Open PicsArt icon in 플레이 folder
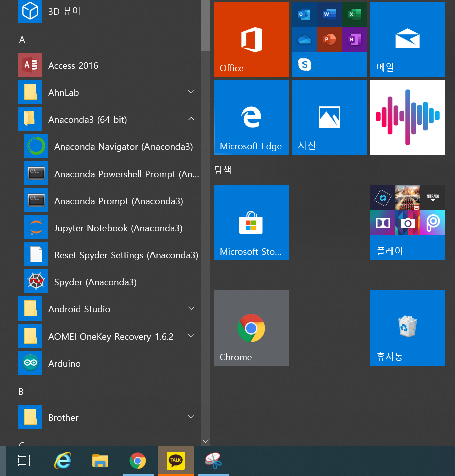Image resolution: width=455 pixels, height=476 pixels. 433,223
